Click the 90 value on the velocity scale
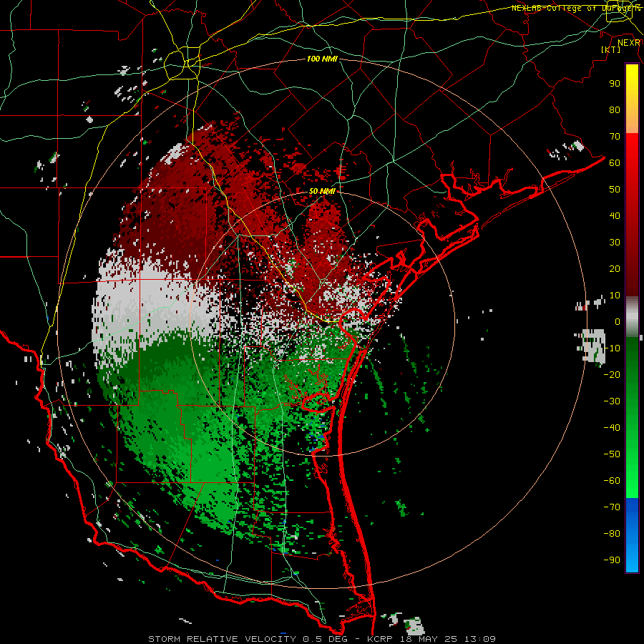 [615, 84]
